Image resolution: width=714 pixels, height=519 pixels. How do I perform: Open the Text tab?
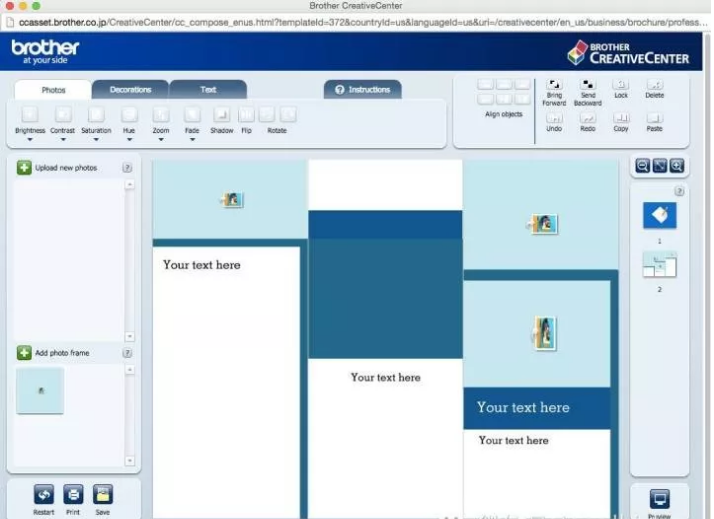pos(208,90)
